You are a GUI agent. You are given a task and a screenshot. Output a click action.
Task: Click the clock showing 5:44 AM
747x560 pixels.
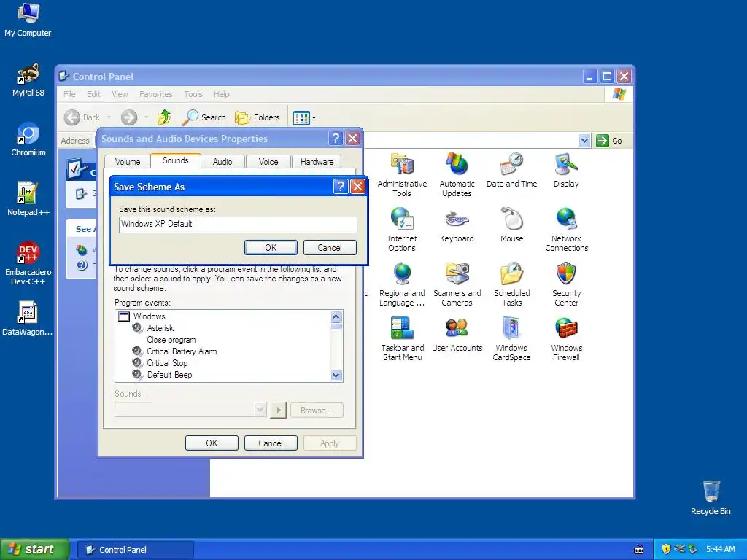click(x=720, y=549)
